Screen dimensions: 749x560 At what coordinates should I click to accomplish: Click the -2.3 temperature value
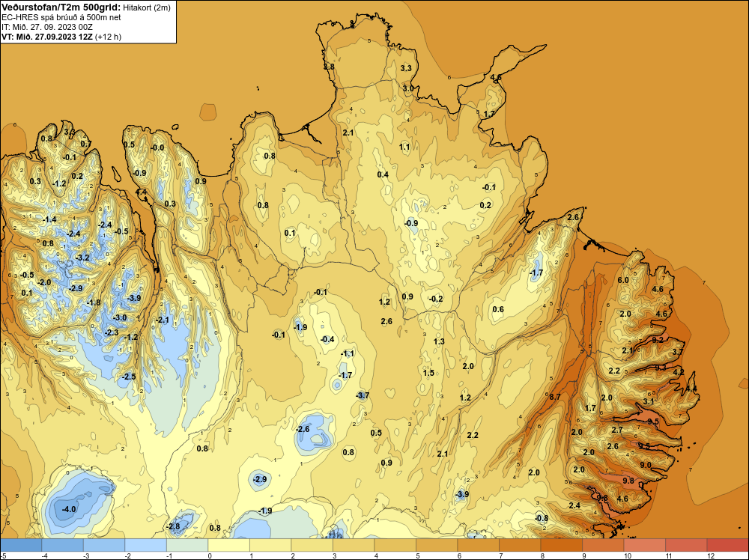pos(112,332)
